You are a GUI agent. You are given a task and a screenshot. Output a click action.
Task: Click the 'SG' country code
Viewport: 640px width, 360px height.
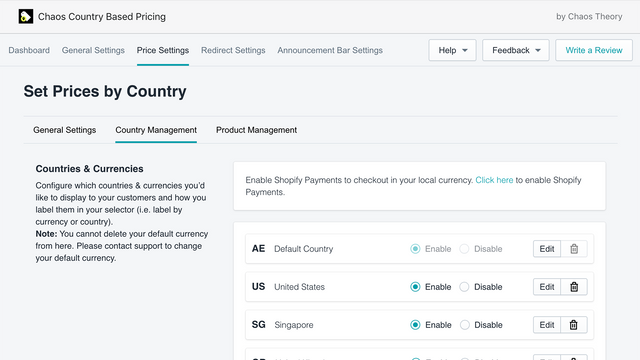[x=258, y=325]
